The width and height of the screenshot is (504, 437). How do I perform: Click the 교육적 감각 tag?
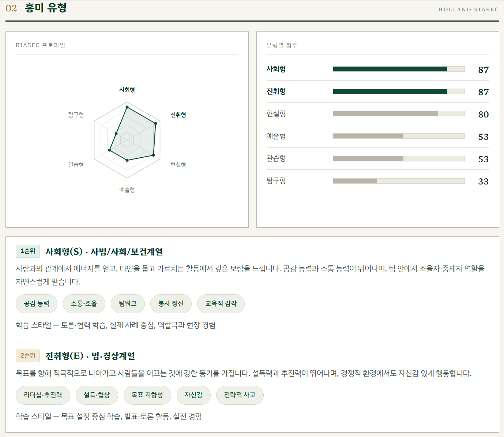click(221, 304)
